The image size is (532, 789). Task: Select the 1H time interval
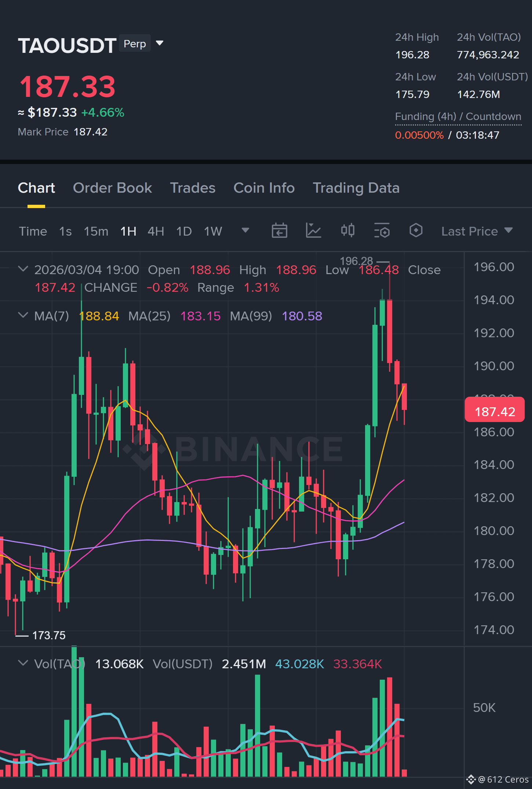(x=128, y=231)
